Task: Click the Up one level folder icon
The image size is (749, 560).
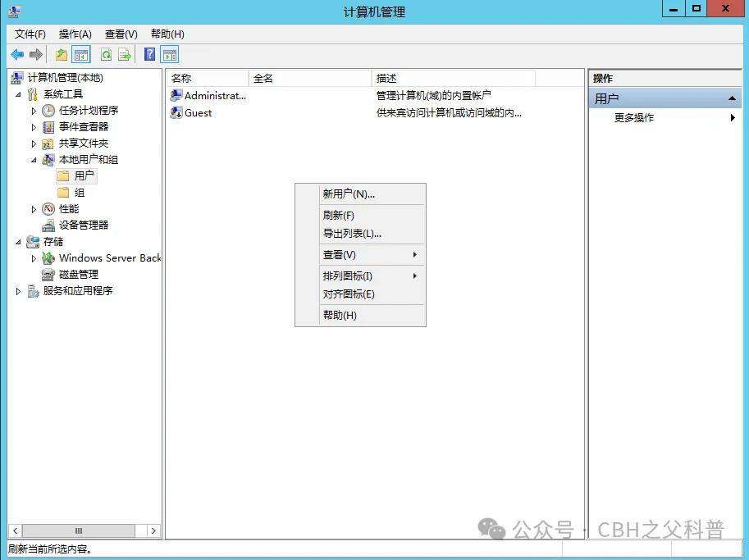Action: click(62, 55)
